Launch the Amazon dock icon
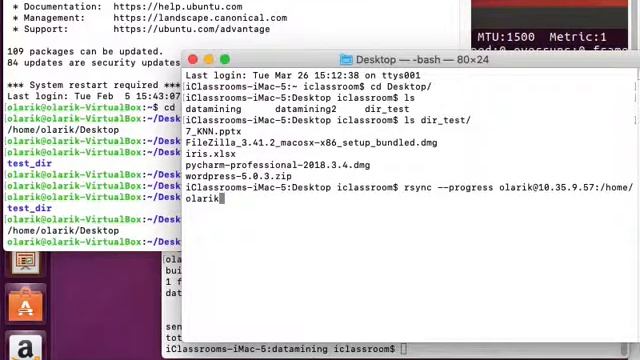The width and height of the screenshot is (640, 360). [x=25, y=347]
